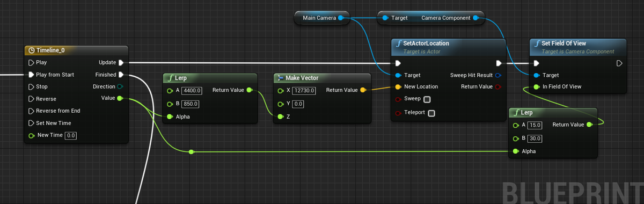Screen dimensions: 644x204
Task: Click the Timeline Reverse exec pin
Action: click(x=31, y=99)
